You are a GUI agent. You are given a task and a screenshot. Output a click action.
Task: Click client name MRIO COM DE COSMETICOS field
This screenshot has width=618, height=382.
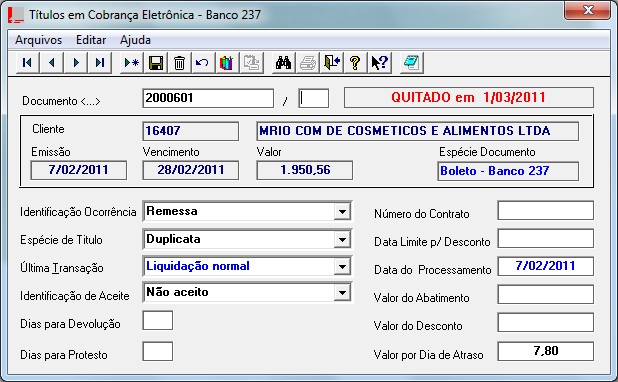coord(417,131)
